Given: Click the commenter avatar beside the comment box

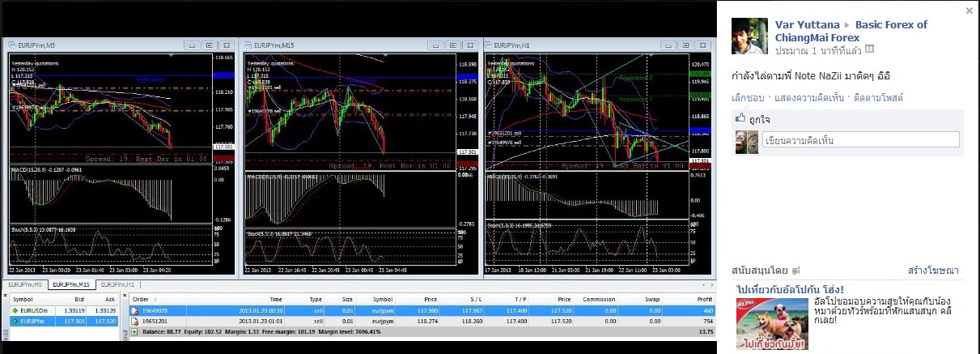Looking at the screenshot, I should click(746, 142).
